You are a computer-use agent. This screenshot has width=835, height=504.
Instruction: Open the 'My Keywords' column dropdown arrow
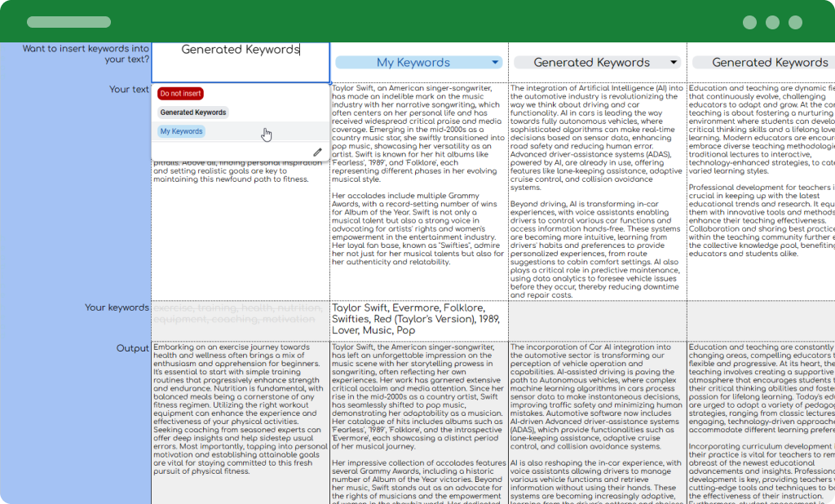click(x=495, y=62)
